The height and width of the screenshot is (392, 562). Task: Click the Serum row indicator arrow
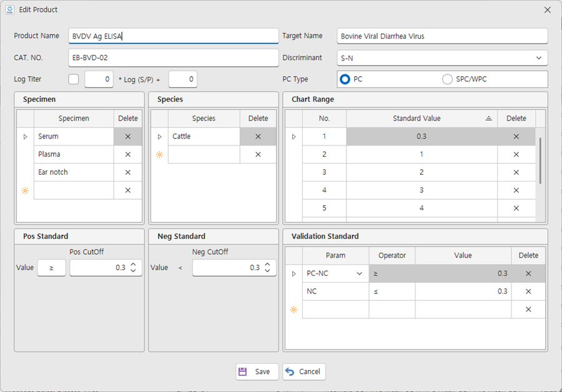[x=25, y=137]
